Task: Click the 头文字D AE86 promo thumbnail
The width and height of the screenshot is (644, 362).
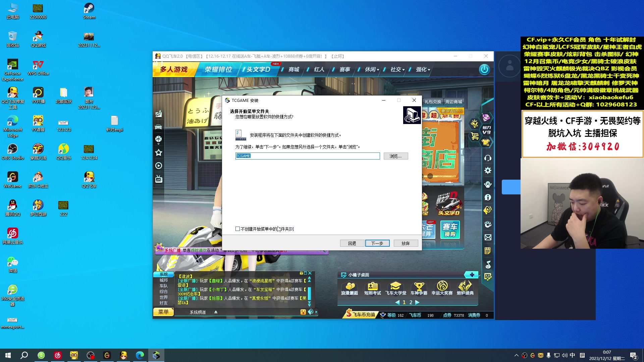Action: pos(448,203)
